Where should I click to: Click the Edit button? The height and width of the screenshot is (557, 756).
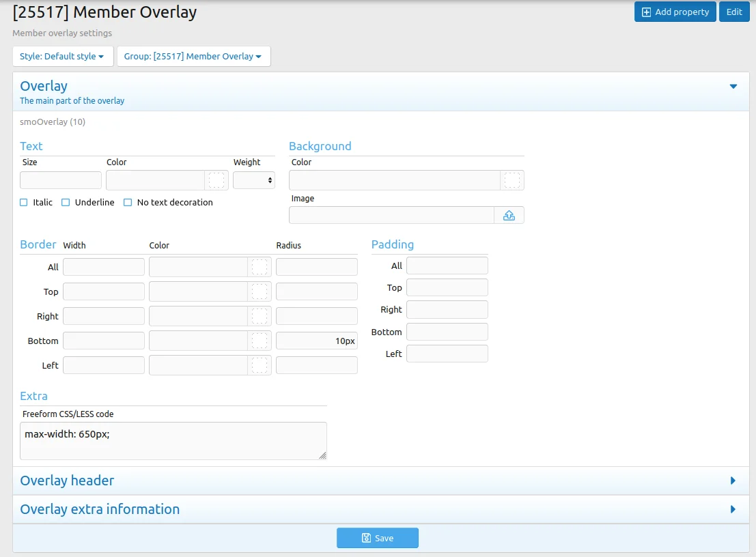734,12
